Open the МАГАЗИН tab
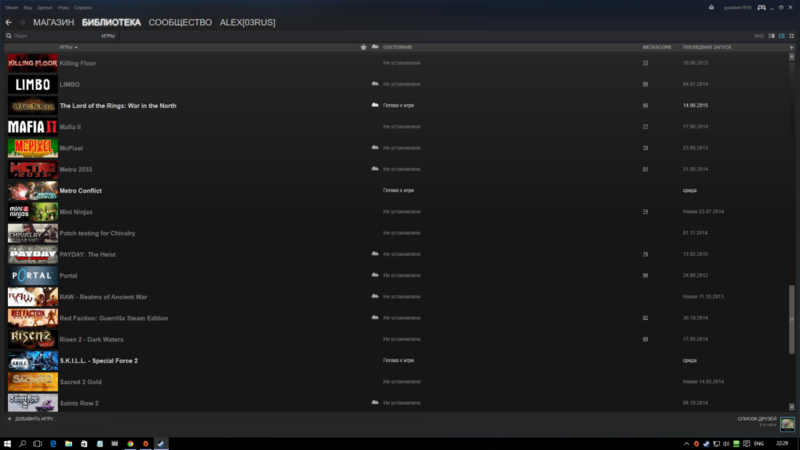This screenshot has width=800, height=450. coord(54,22)
